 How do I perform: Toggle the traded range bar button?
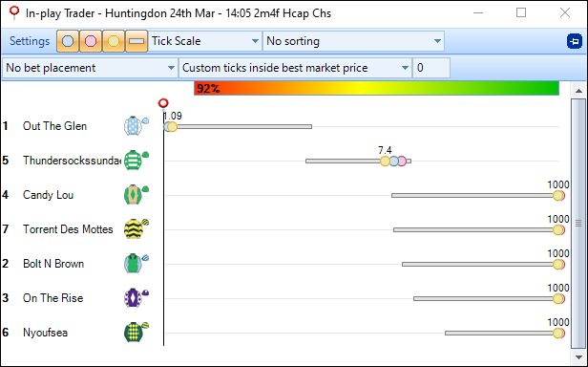coord(136,41)
